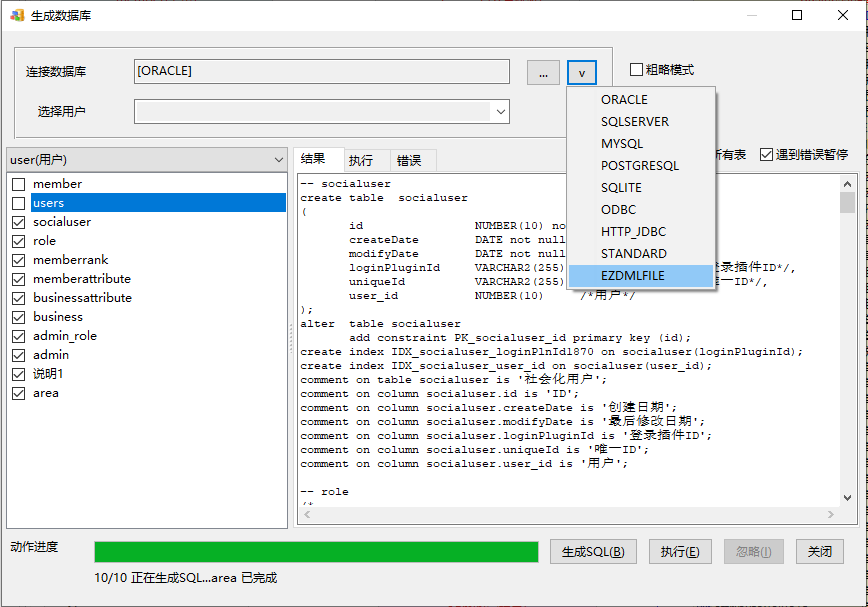Click the '-- socialuser' comment line

[345, 184]
